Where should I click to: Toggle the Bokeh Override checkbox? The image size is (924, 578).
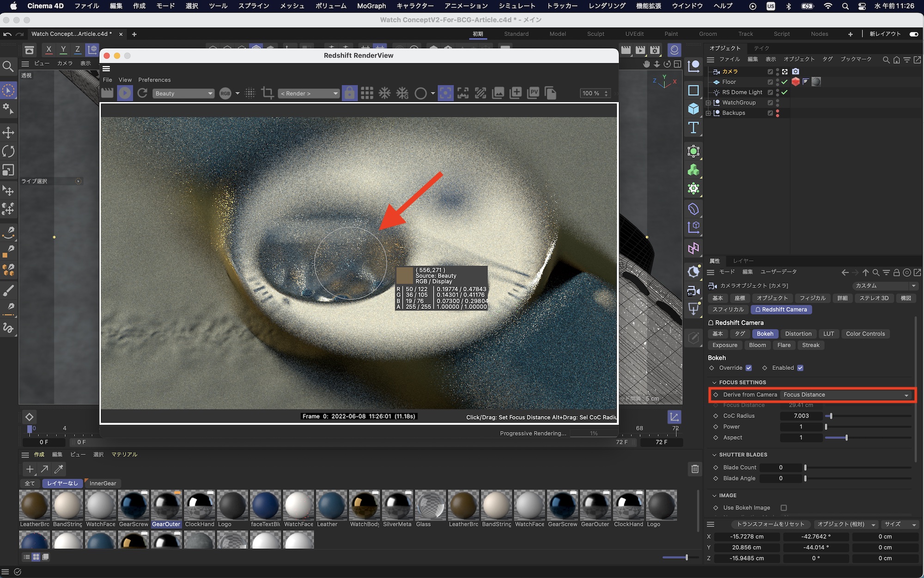pyautogui.click(x=748, y=368)
